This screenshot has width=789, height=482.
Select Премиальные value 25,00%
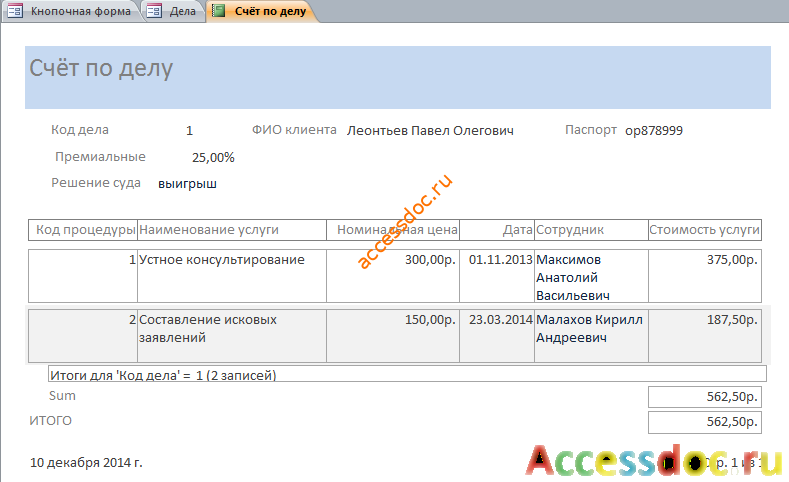(x=213, y=158)
